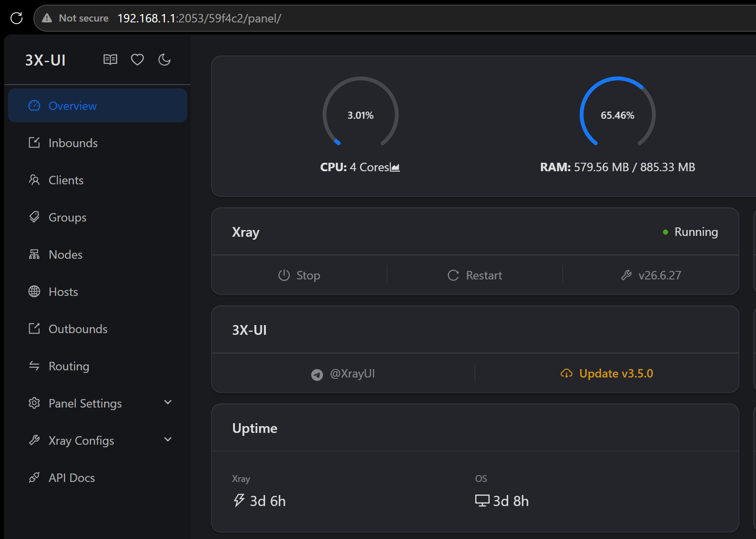Viewport: 756px width, 539px height.
Task: Click the lightning bolt icon by Xray uptime
Action: point(239,501)
